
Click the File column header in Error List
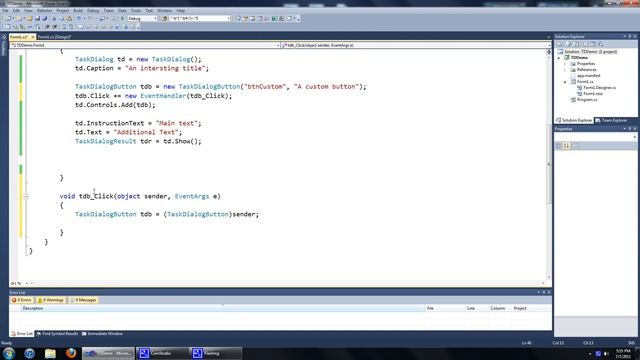pos(445,309)
